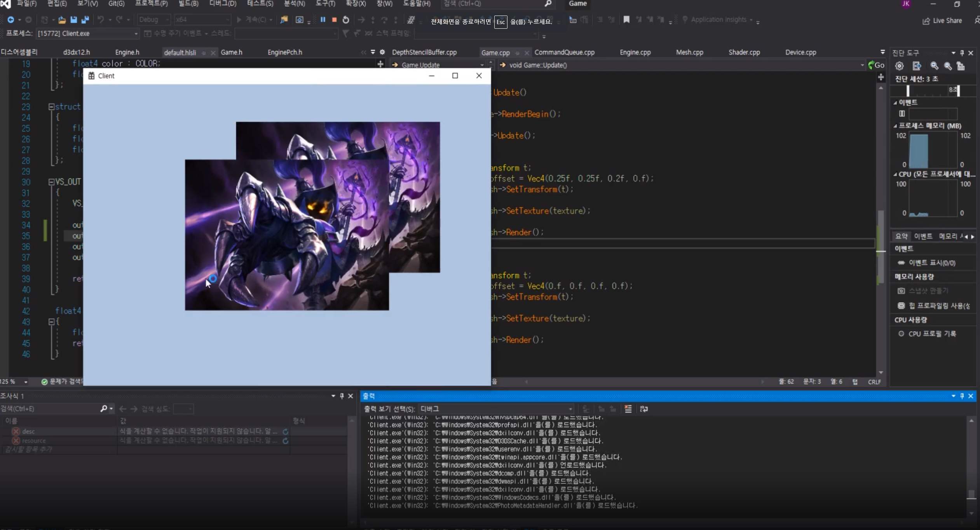Click the watch search box 검색(Ctrl+E)
Image resolution: width=980 pixels, height=530 pixels.
click(50, 408)
